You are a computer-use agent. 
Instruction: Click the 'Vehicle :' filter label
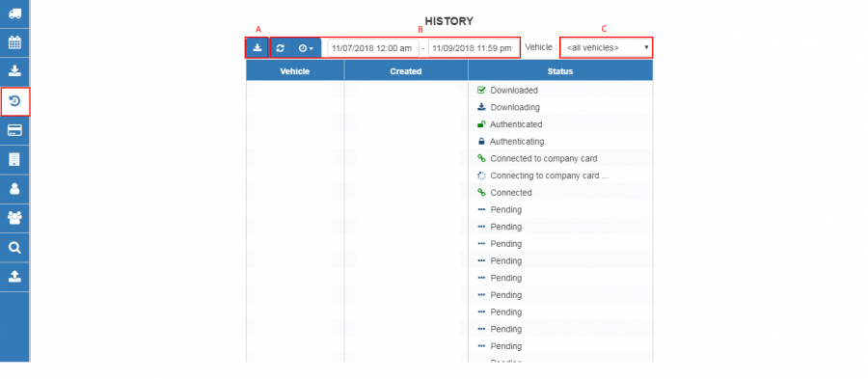(541, 47)
